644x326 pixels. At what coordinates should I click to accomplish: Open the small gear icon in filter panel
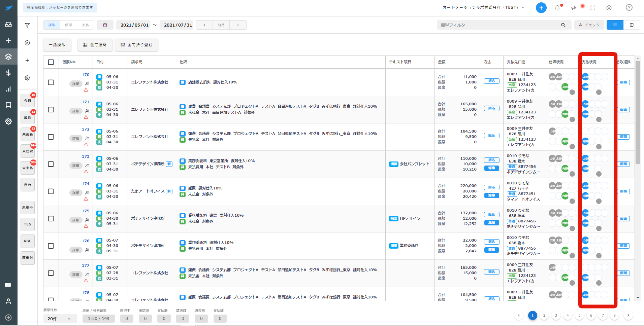pos(27,78)
